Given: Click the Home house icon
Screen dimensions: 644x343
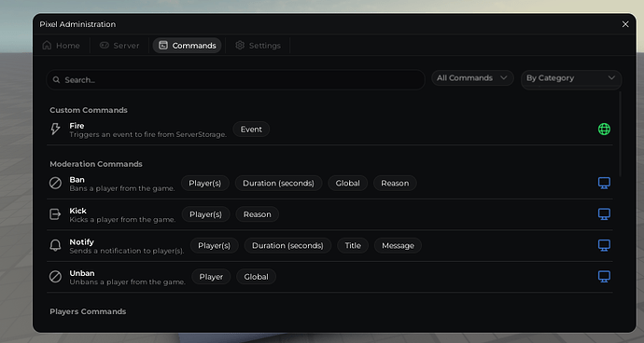Looking at the screenshot, I should point(47,45).
